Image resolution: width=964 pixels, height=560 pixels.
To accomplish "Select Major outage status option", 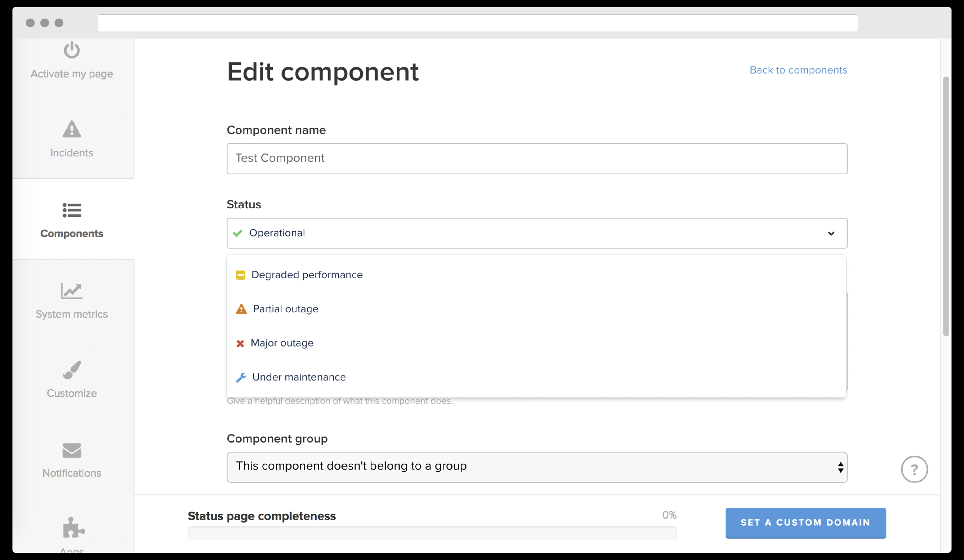I will 282,343.
